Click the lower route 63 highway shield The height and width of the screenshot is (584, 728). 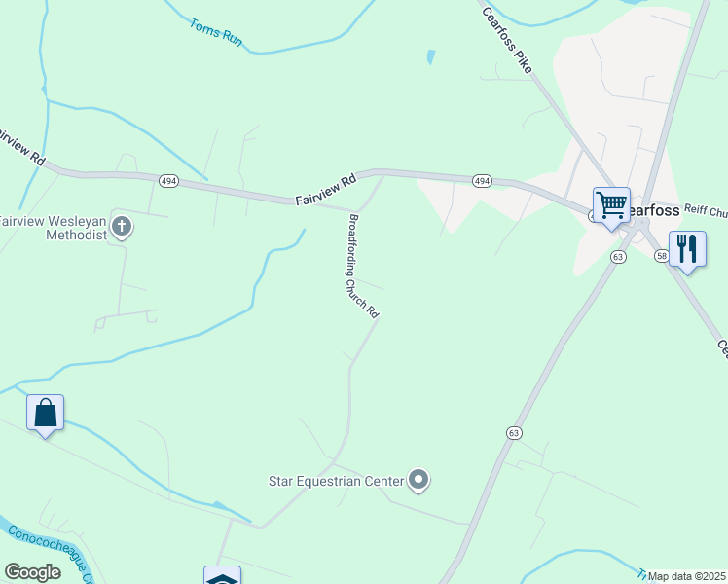click(x=514, y=433)
